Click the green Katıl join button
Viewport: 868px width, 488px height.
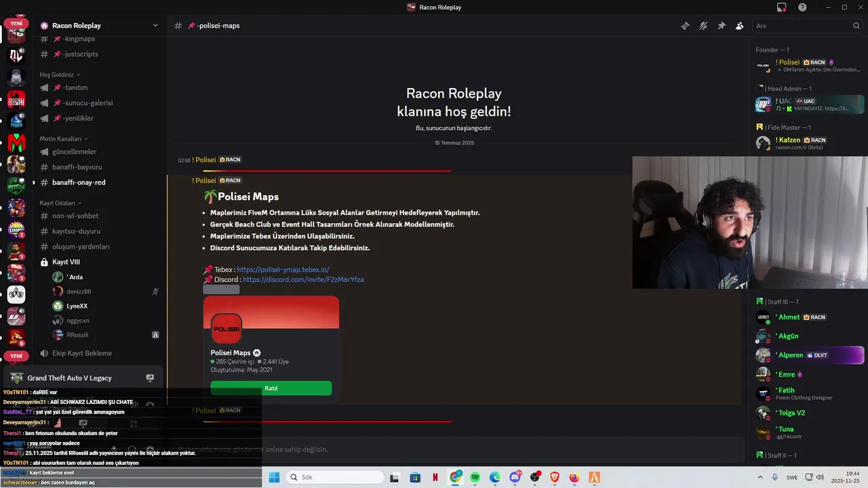tap(271, 388)
